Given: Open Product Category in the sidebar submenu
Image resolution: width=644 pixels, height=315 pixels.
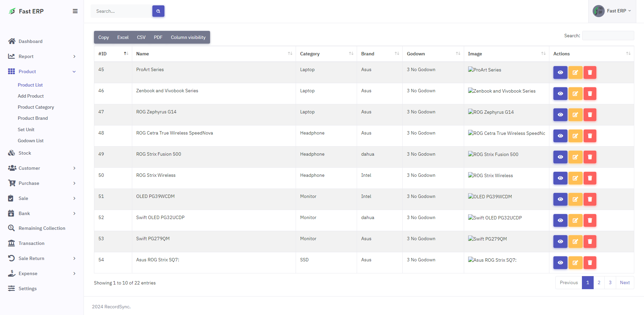Looking at the screenshot, I should pos(36,107).
